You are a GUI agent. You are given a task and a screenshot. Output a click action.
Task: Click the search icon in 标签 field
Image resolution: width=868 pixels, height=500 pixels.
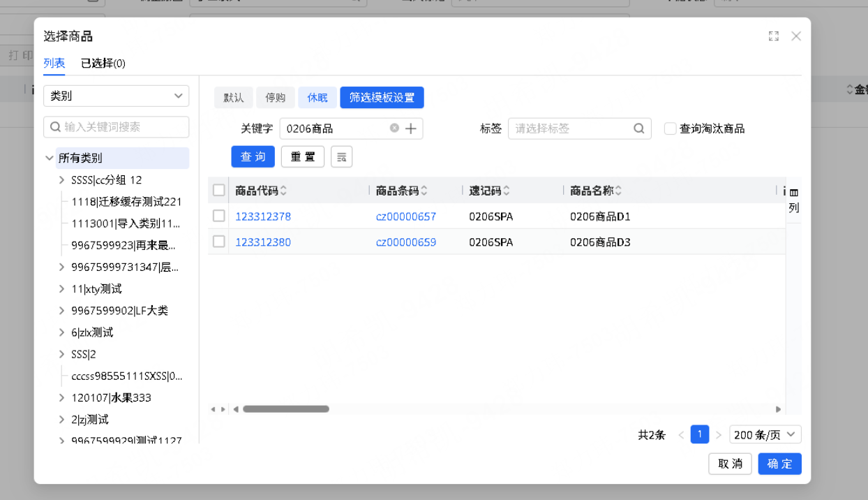pos(638,128)
